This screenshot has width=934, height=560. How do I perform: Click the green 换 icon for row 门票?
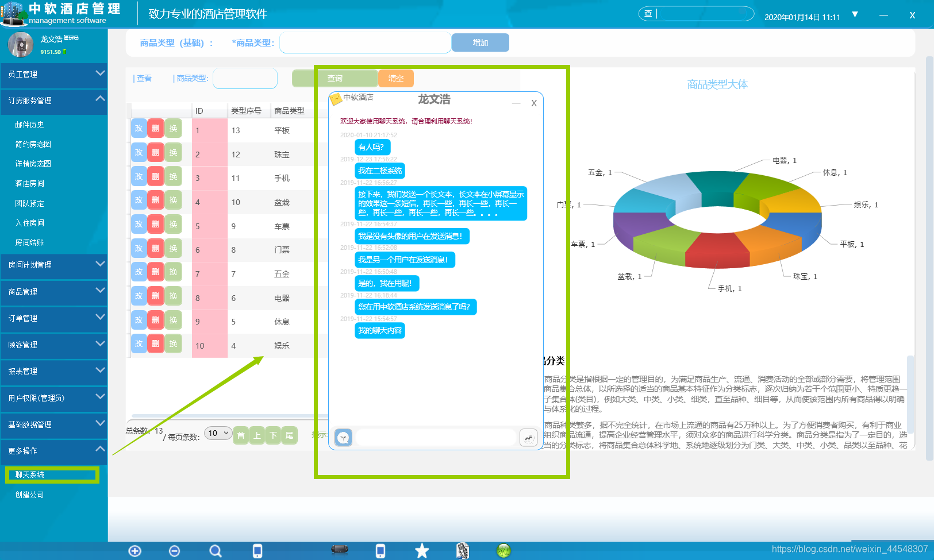click(174, 248)
